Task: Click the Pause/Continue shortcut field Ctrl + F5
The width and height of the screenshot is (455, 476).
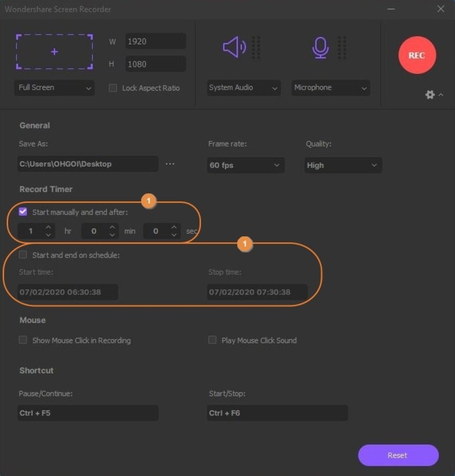Action: pyautogui.click(x=88, y=413)
